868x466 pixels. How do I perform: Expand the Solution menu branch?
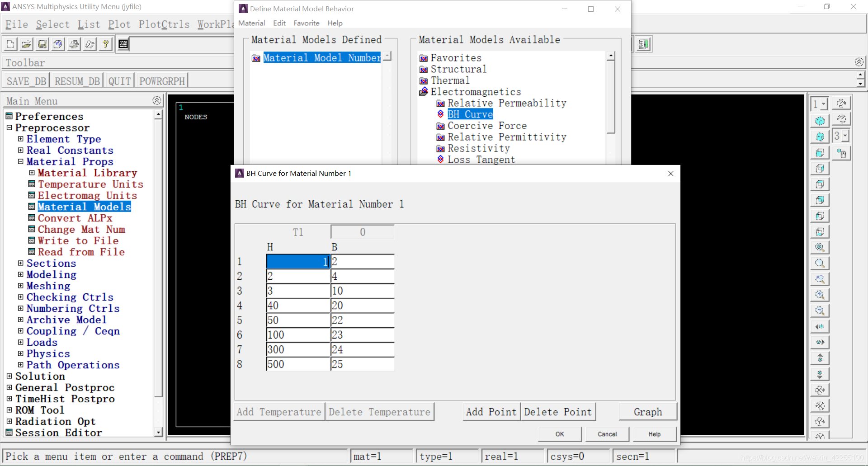pyautogui.click(x=9, y=376)
